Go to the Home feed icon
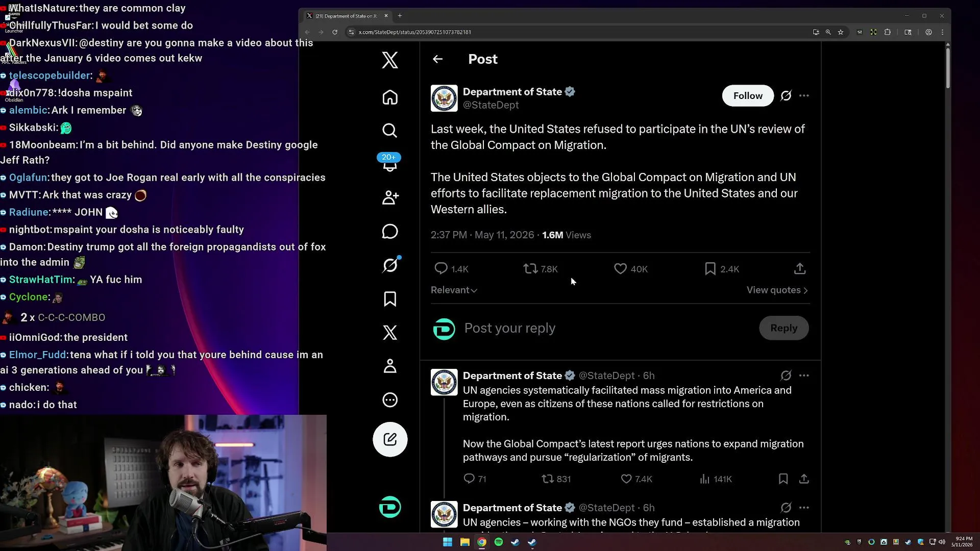The image size is (980, 551). pos(390,97)
